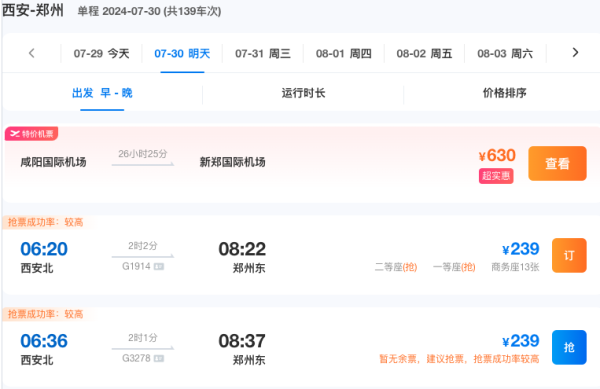600x389 pixels.
Task: Open ID card icon next to G3278
Action: 159,358
